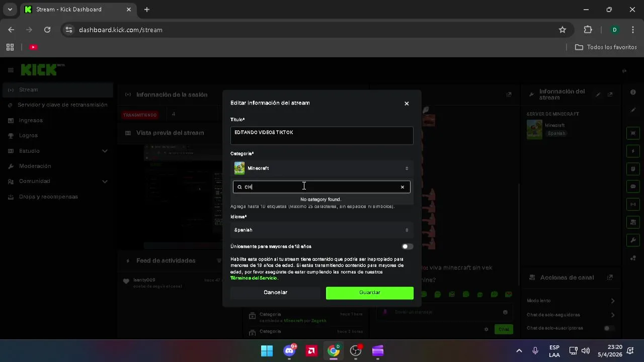This screenshot has width=644, height=362.
Task: Open the AMD Software taskbar icon
Action: (x=311, y=350)
